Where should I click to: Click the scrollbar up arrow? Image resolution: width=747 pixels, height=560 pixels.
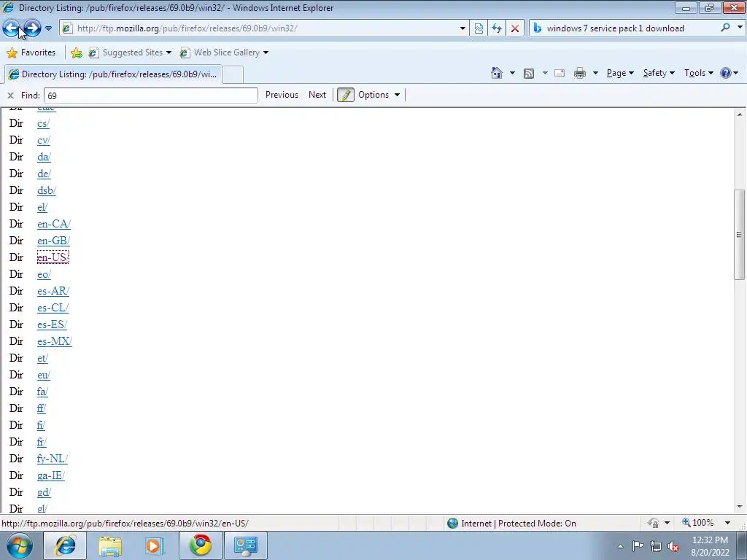pos(740,114)
